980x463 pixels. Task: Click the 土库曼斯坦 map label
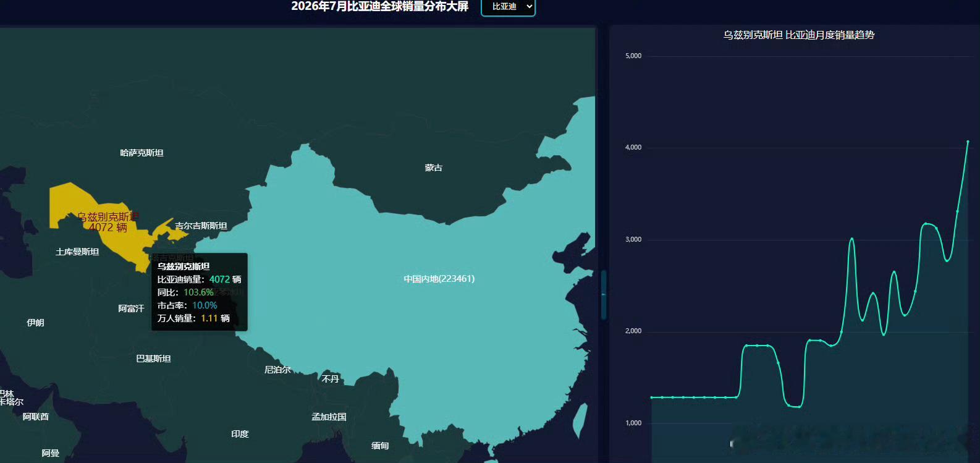pos(77,252)
